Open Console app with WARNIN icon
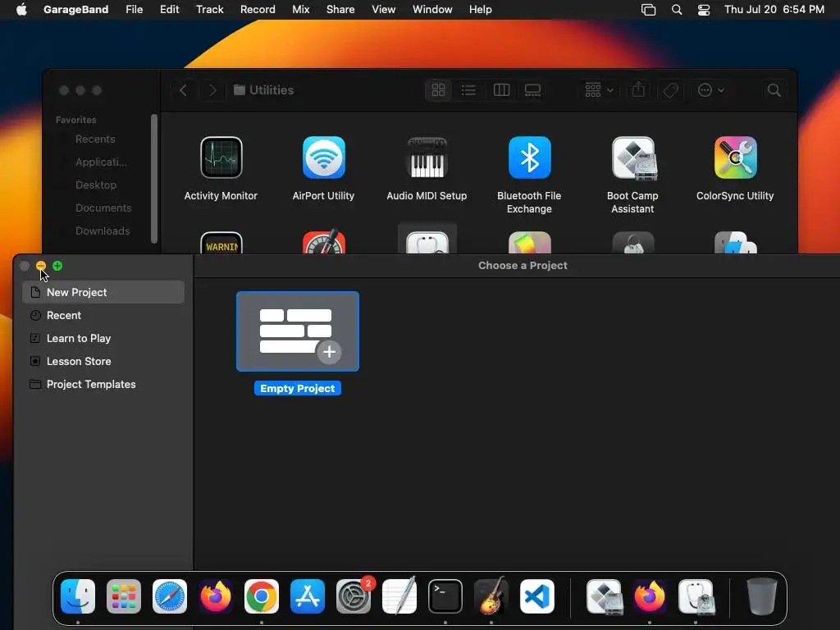840x630 pixels. click(x=221, y=243)
